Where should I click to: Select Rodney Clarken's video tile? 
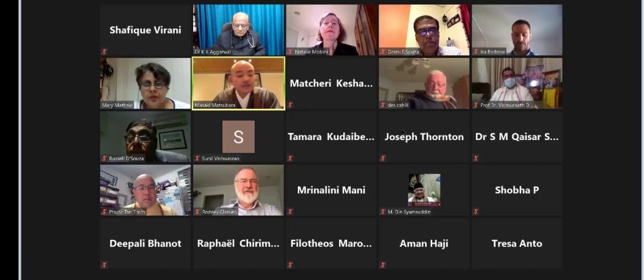pyautogui.click(x=239, y=190)
